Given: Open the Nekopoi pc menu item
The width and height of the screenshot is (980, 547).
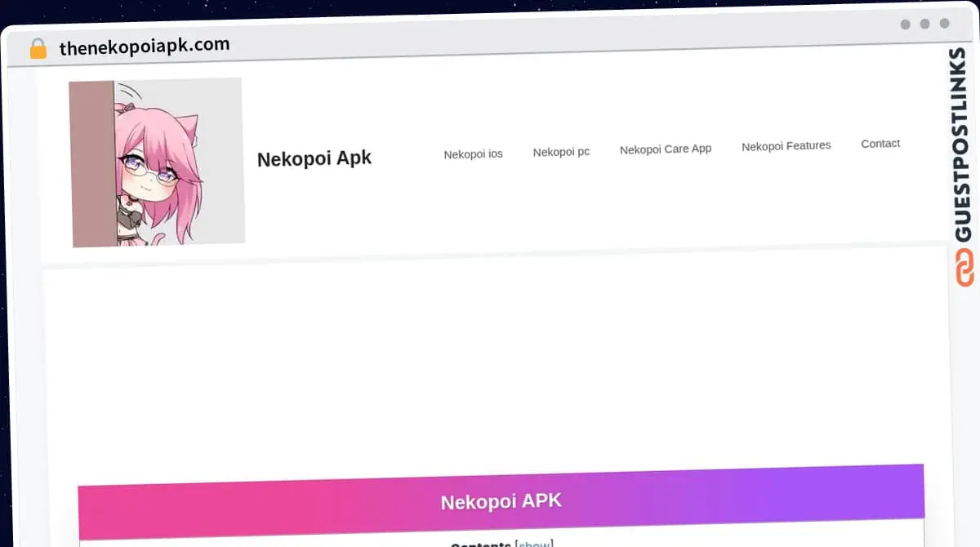Looking at the screenshot, I should [561, 151].
